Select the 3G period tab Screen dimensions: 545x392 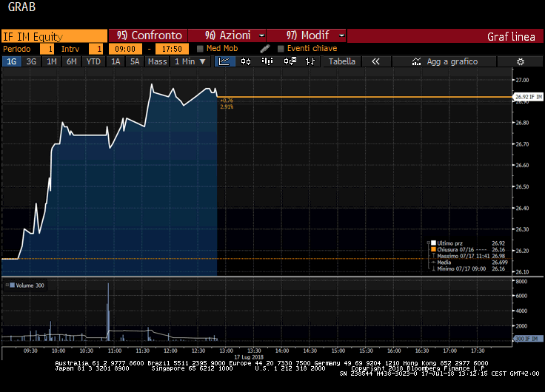point(31,61)
